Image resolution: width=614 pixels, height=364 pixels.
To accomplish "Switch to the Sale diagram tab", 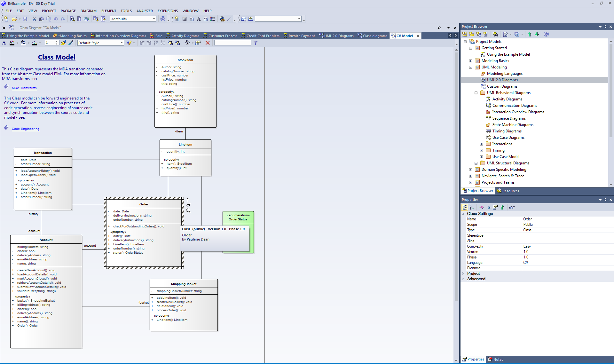I will 156,36.
